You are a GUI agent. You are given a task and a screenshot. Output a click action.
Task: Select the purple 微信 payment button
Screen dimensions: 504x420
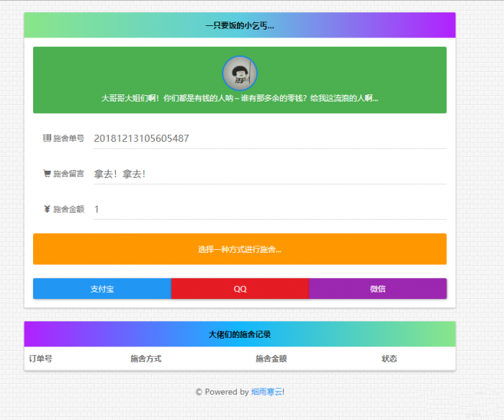coord(378,289)
